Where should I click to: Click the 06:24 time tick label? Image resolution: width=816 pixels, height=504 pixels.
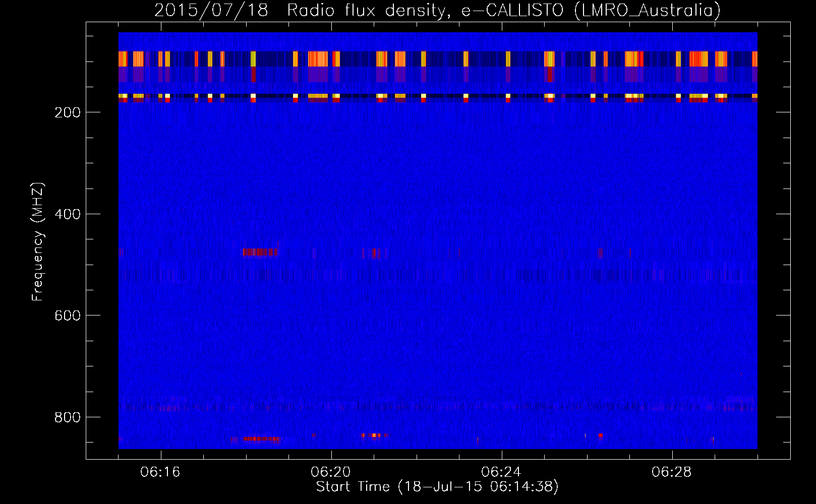point(501,472)
